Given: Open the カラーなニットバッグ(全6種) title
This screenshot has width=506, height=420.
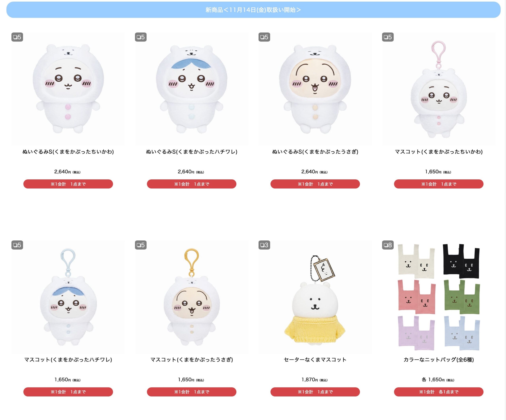Looking at the screenshot, I should click(x=439, y=360).
